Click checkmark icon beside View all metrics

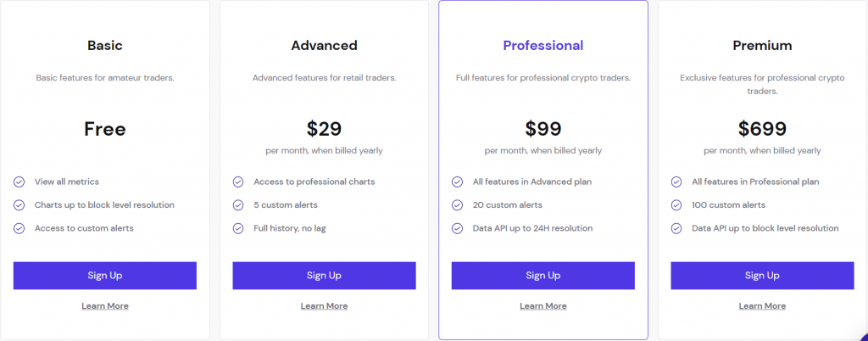(x=19, y=182)
